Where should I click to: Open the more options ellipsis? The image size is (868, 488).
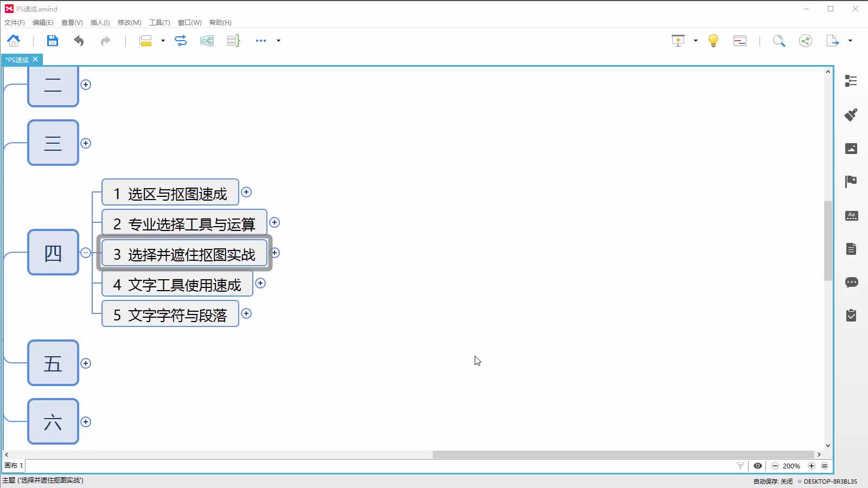tap(261, 41)
